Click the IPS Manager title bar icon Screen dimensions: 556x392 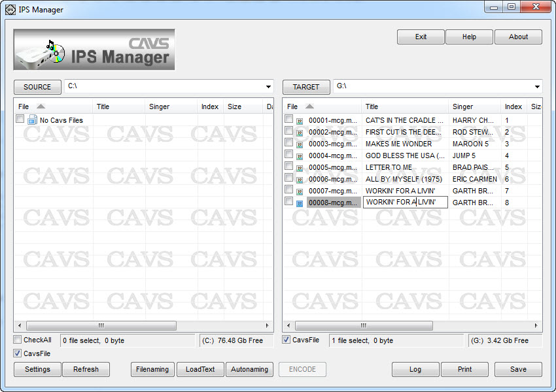[10, 10]
